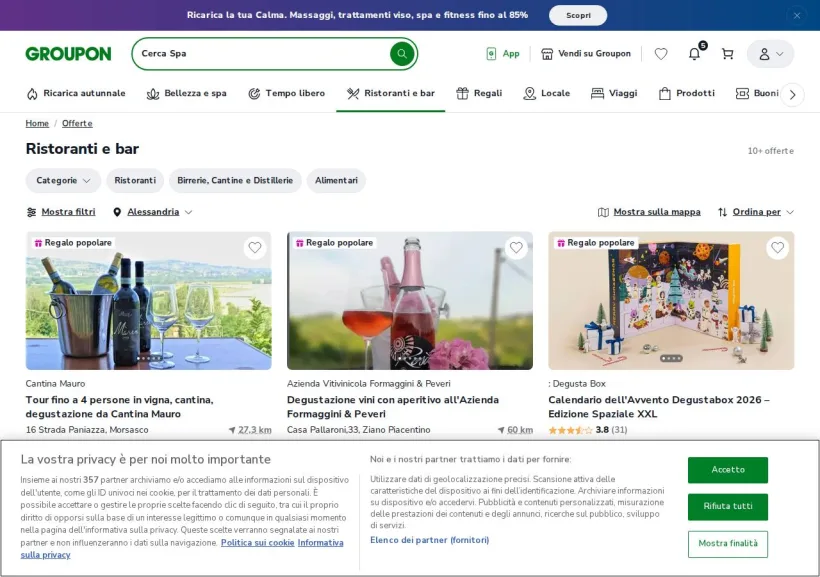Open the shopping cart icon
Screen dimensions: 820x577
727,53
